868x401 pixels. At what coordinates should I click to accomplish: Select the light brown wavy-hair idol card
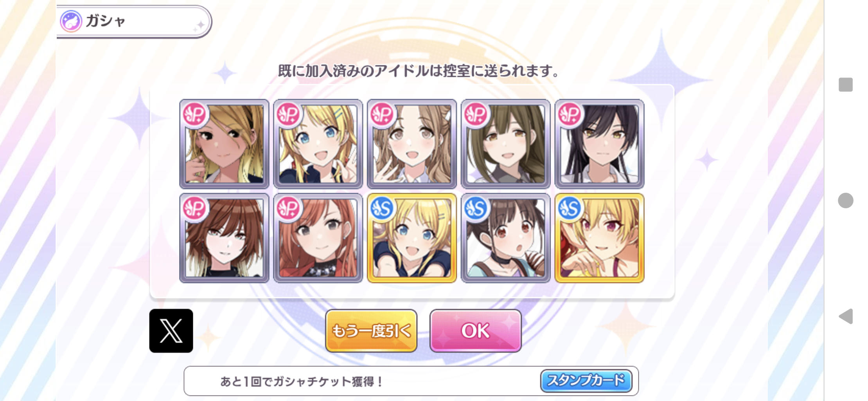point(412,144)
